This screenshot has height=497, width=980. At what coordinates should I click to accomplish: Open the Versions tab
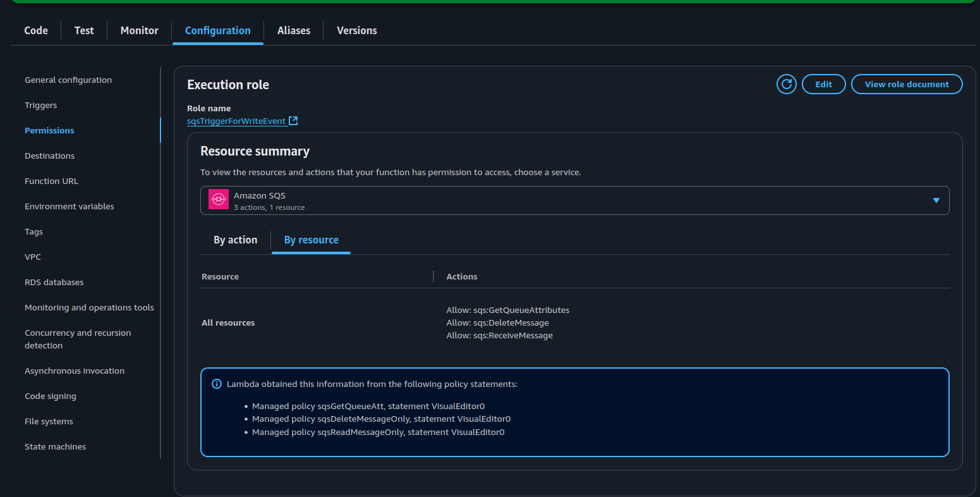356,30
